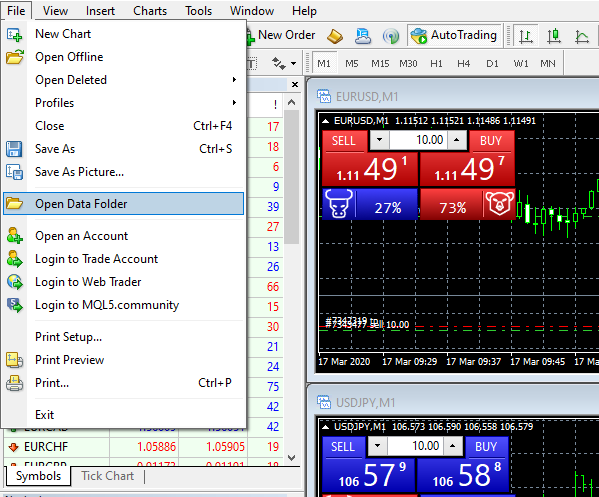
Task: Click BUY on the EURUSD chart
Action: [491, 141]
